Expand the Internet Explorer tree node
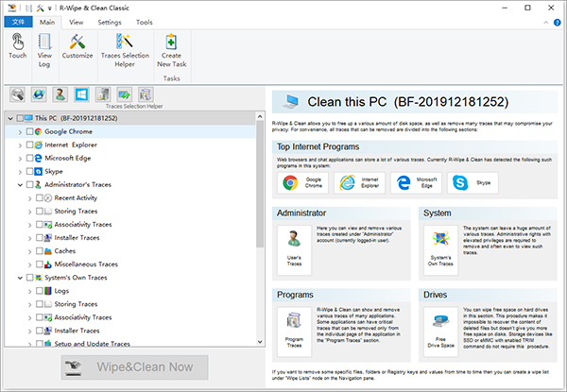 point(20,145)
